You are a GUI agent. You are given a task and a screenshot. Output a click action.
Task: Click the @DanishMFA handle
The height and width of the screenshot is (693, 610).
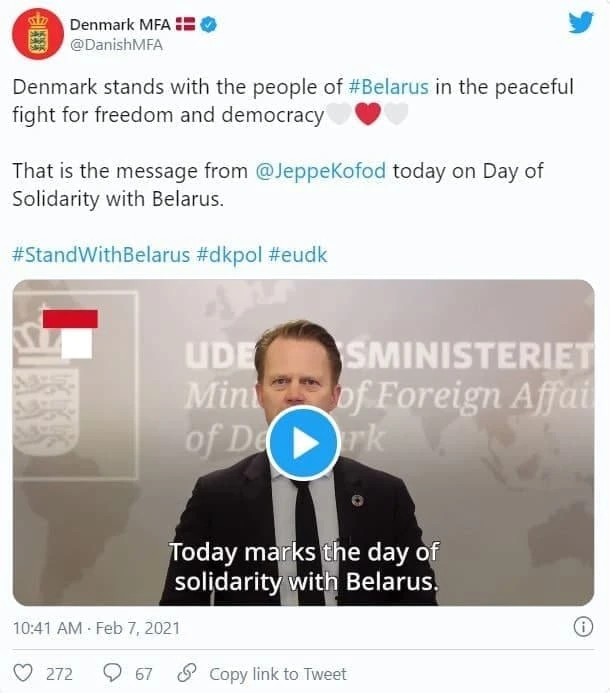116,44
